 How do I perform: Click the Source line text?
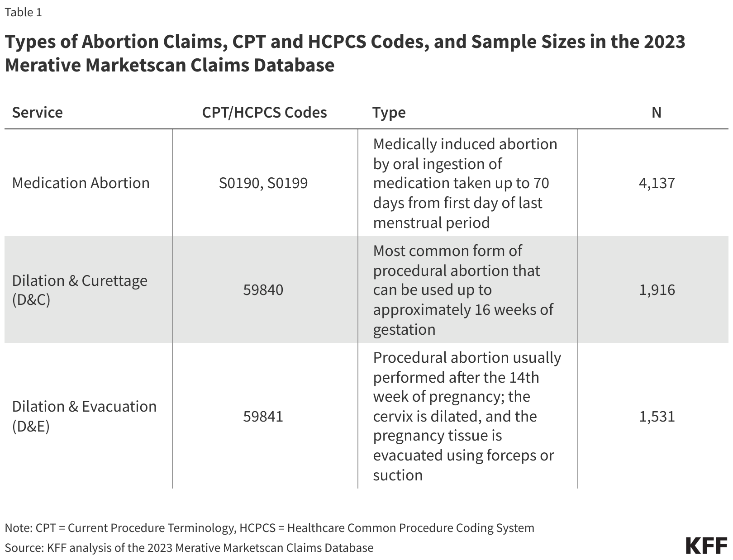click(189, 548)
